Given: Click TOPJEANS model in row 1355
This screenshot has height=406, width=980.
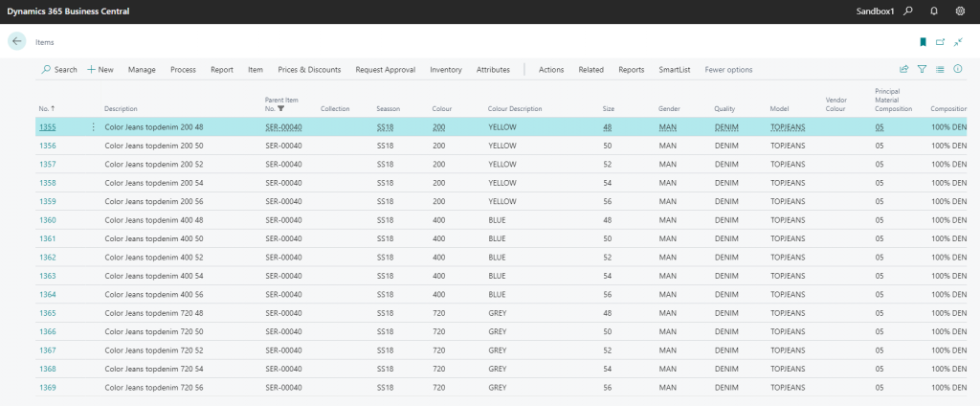Looking at the screenshot, I should tap(788, 127).
